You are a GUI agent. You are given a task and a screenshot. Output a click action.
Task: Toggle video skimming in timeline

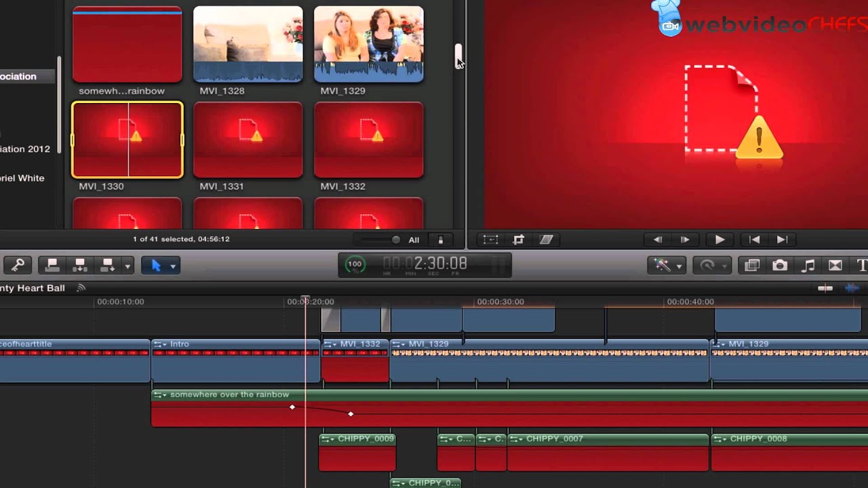tap(825, 288)
